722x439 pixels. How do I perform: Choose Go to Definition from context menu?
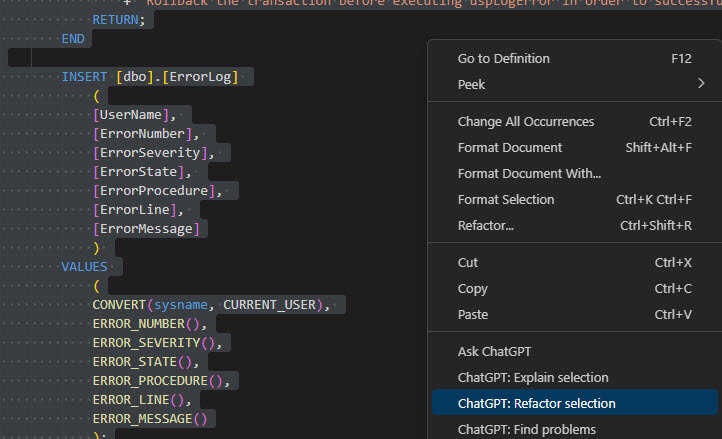click(x=517, y=59)
